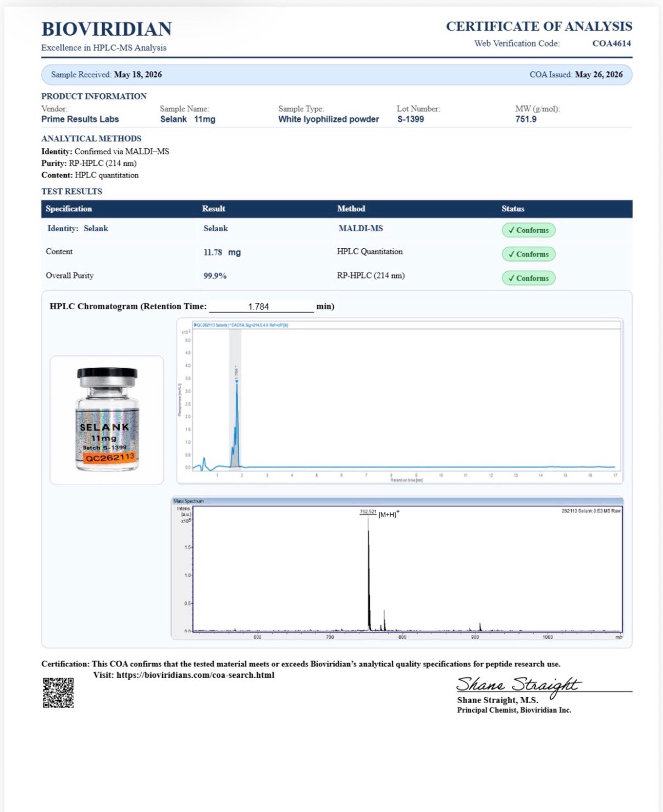Click the ANALYTICAL METHODS heading
Image resolution: width=663 pixels, height=812 pixels.
click(91, 138)
